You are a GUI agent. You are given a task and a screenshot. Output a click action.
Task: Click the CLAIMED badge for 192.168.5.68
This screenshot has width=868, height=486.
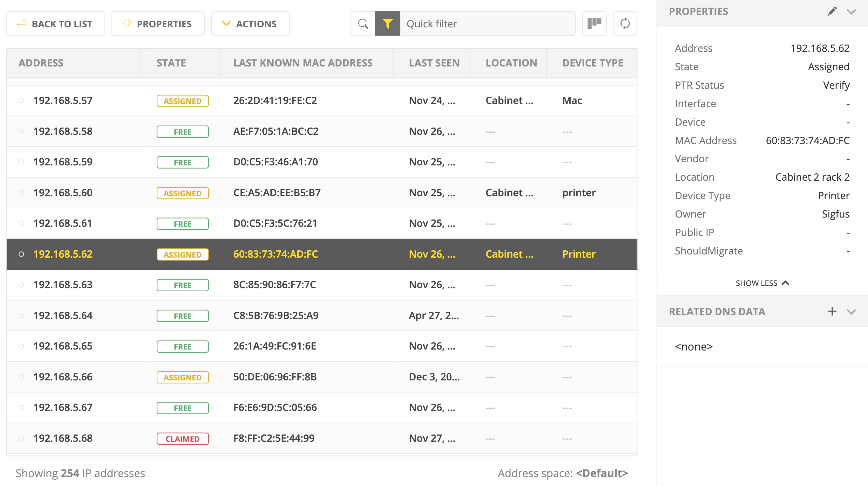click(182, 438)
